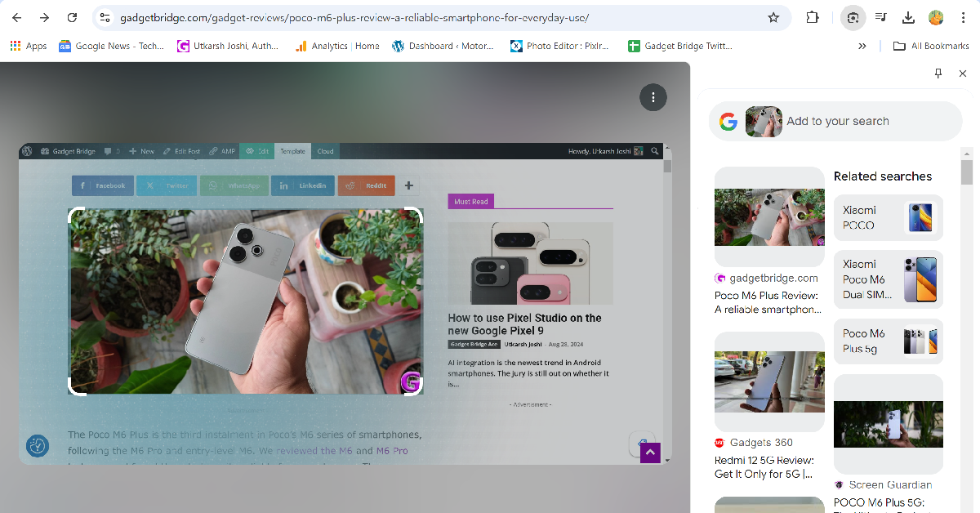Share article on Facebook
This screenshot has width=980, height=513.
coord(103,185)
